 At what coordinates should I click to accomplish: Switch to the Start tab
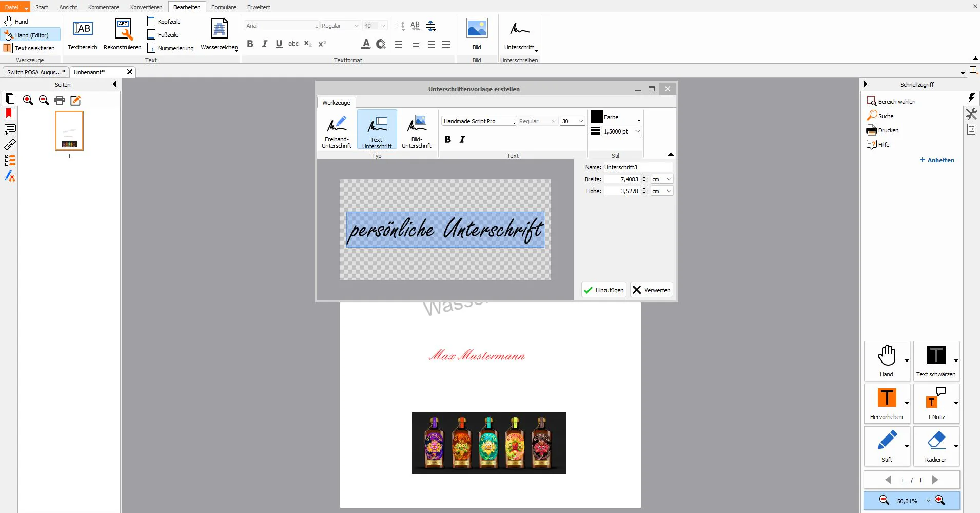(42, 7)
